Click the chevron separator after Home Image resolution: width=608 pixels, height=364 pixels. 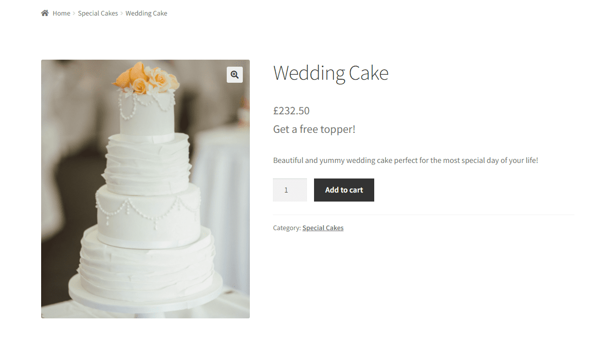click(74, 14)
